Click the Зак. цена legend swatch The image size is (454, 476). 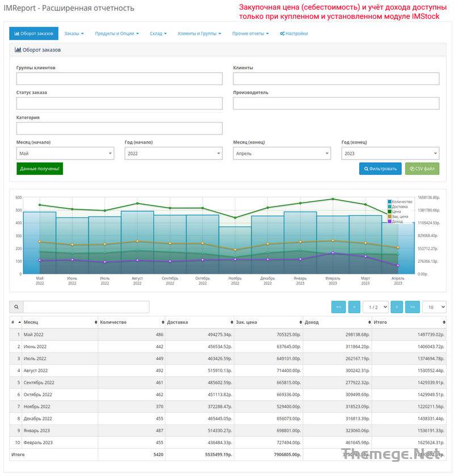click(x=390, y=217)
